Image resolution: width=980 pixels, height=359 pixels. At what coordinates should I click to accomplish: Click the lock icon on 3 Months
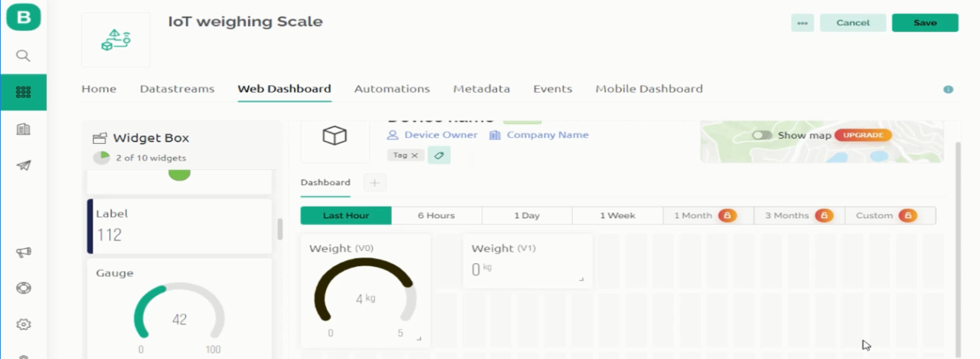tap(824, 216)
